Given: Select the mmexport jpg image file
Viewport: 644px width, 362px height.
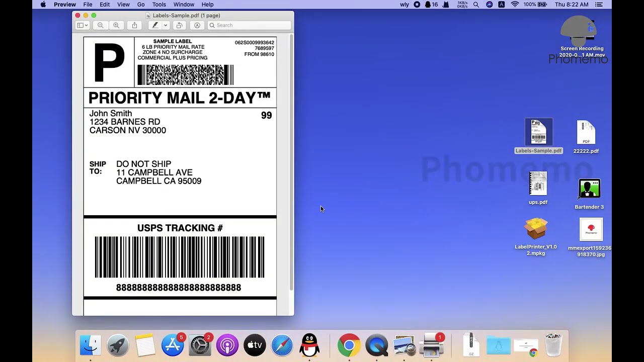Looking at the screenshot, I should click(x=591, y=237).
